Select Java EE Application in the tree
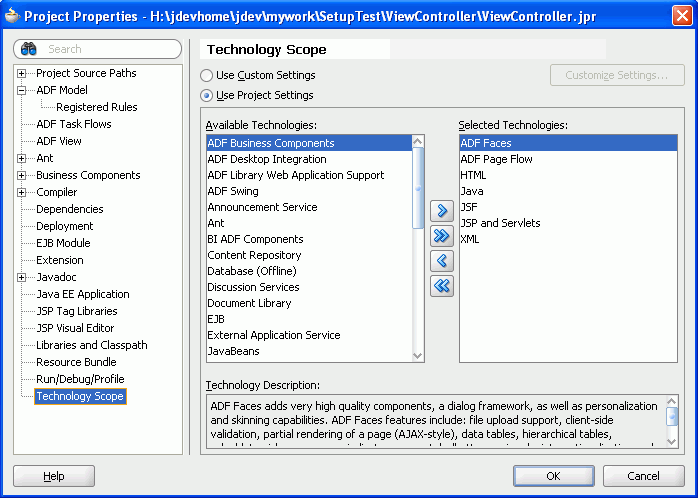The width and height of the screenshot is (698, 498). coord(83,294)
